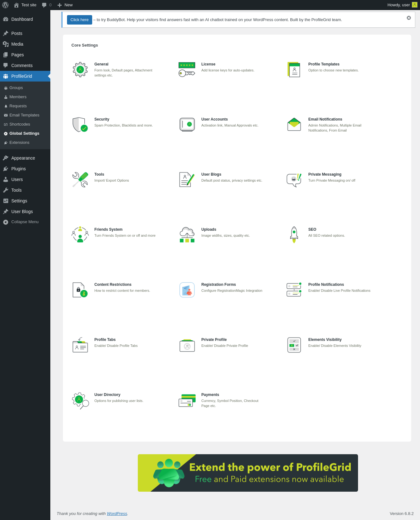
Task: Open the Profile Templates title link
Action: [324, 64]
